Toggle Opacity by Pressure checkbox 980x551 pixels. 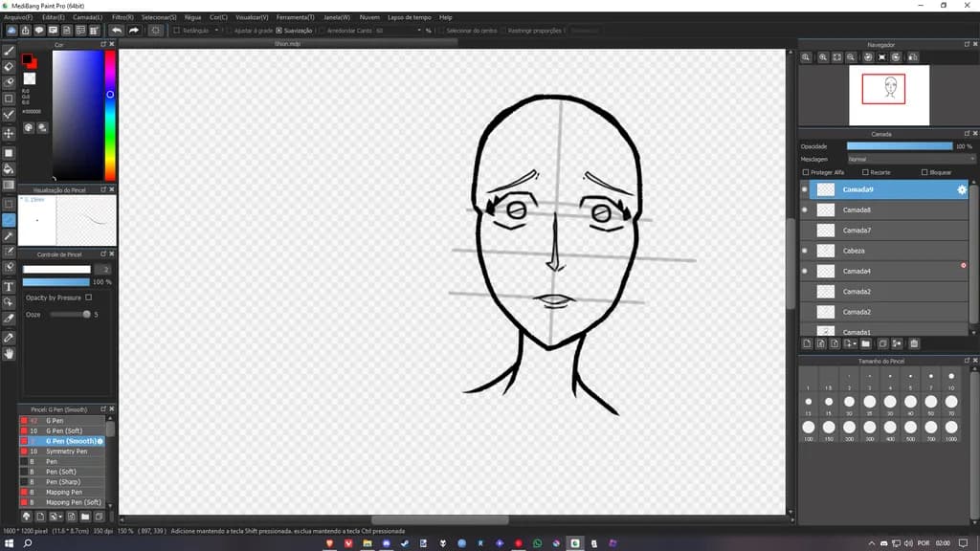[89, 298]
